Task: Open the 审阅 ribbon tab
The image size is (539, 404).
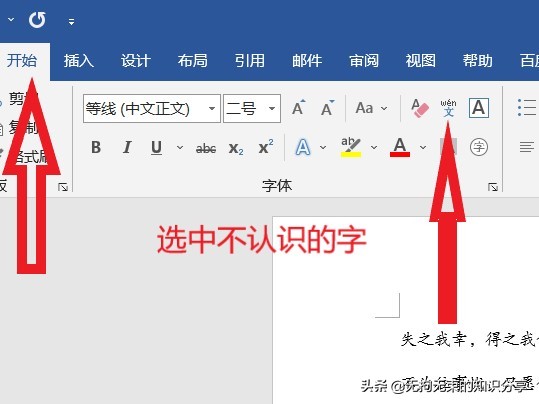Action: [364, 61]
